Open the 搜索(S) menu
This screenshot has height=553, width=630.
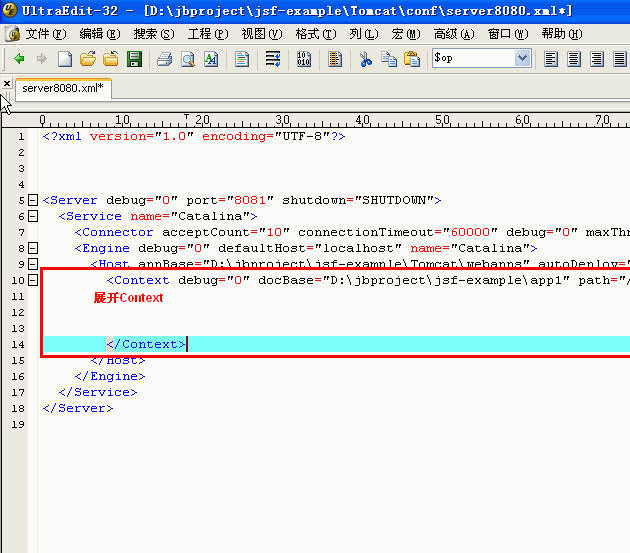point(154,34)
